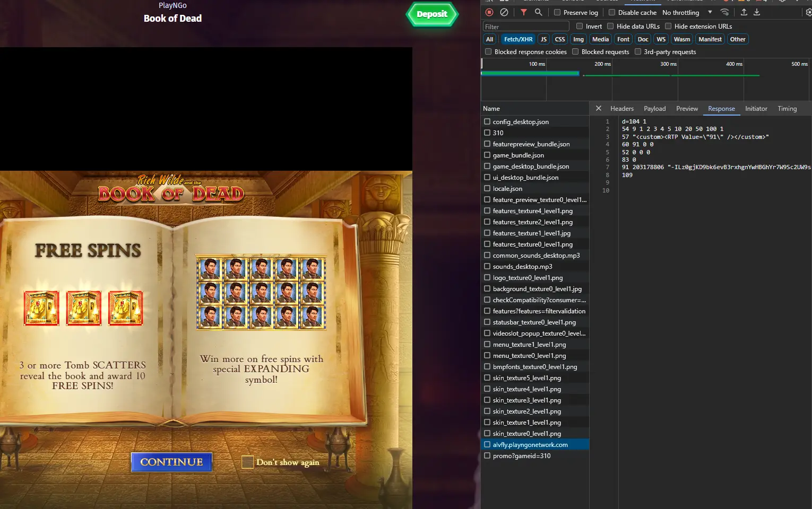Screen dimensions: 812x509
Task: Enable Disable cache checkbox
Action: click(x=612, y=12)
